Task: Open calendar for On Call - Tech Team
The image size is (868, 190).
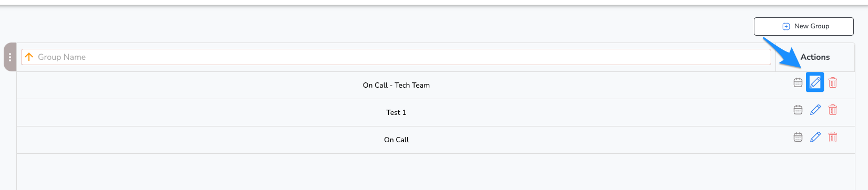Action: click(798, 82)
